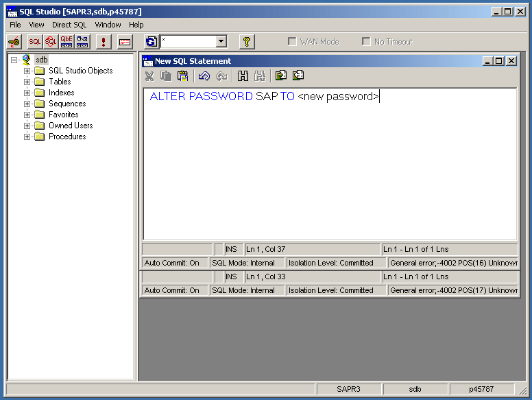Redo using the gray curved arrow icon
This screenshot has height=400, width=532.
click(x=221, y=75)
